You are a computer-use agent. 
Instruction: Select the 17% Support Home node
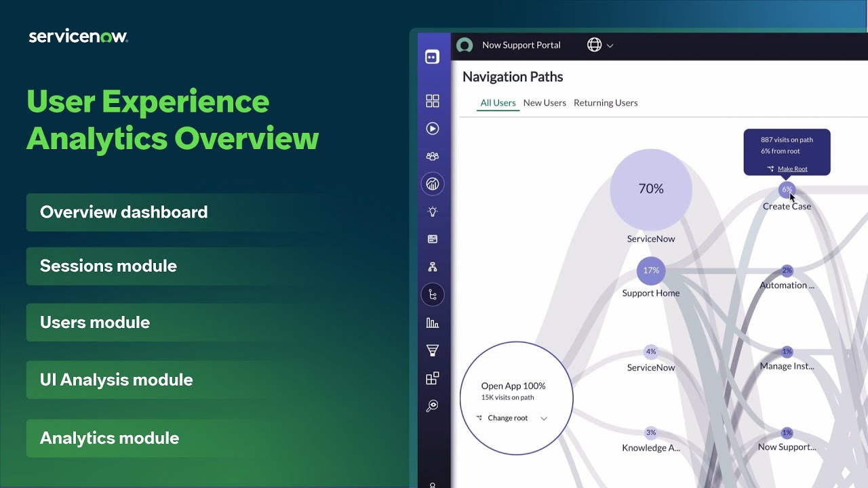651,270
